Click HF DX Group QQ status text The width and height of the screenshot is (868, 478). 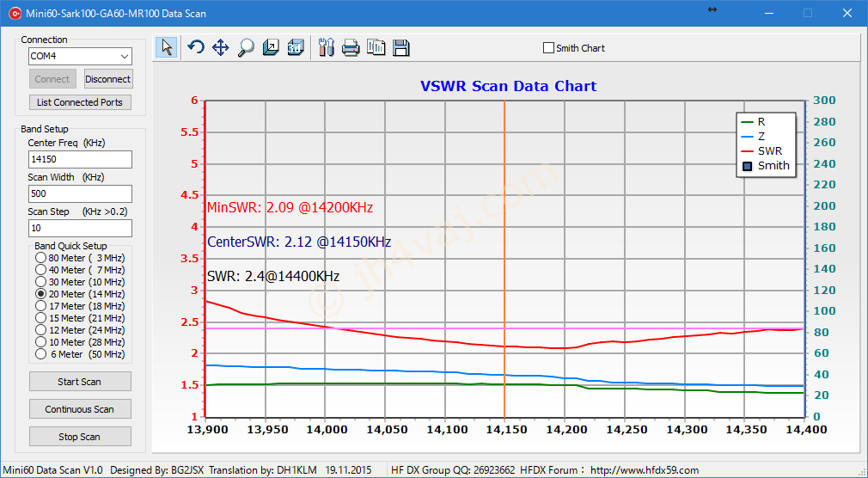pos(453,470)
